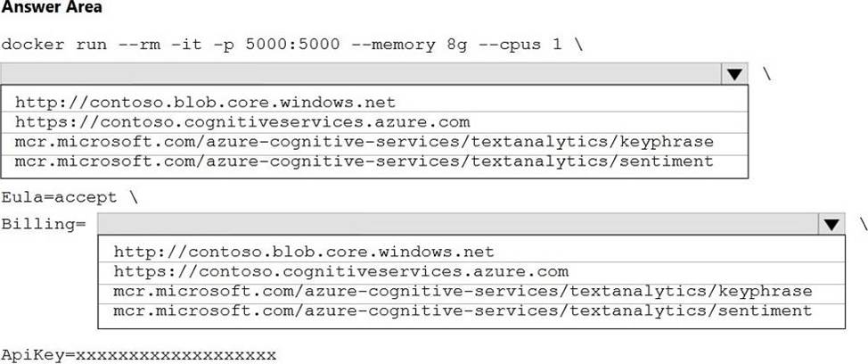Click the Answer Area heading
Viewport: 868px width, 364px height.
(52, 8)
